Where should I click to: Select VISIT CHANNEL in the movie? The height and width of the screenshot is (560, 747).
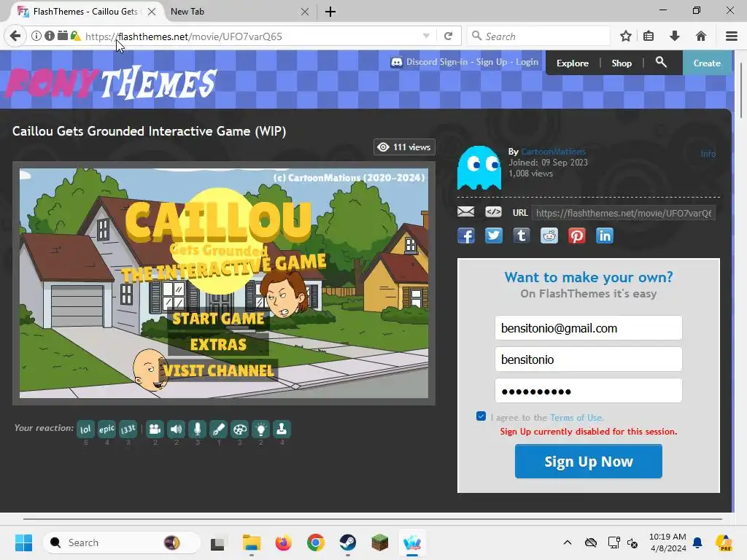[x=218, y=370]
